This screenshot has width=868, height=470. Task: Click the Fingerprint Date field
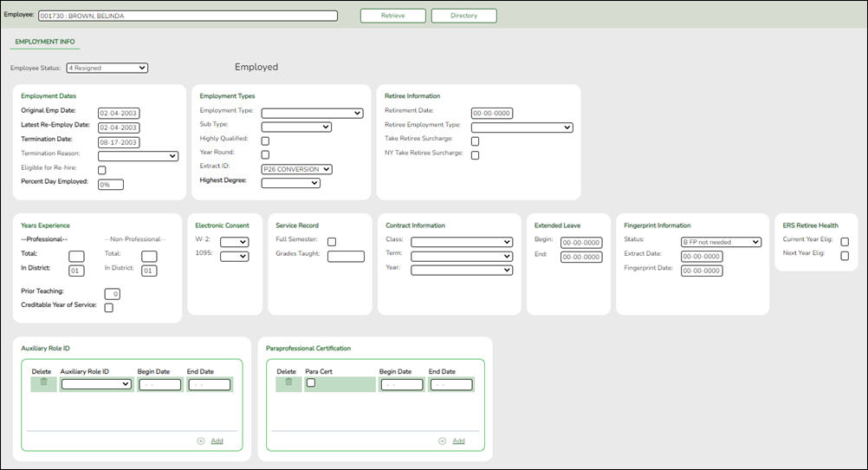click(702, 271)
